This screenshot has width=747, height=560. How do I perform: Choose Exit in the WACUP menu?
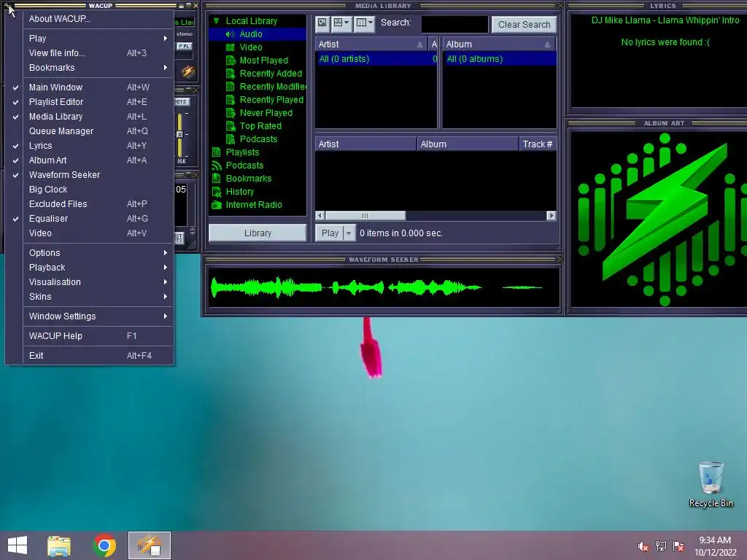point(89,356)
